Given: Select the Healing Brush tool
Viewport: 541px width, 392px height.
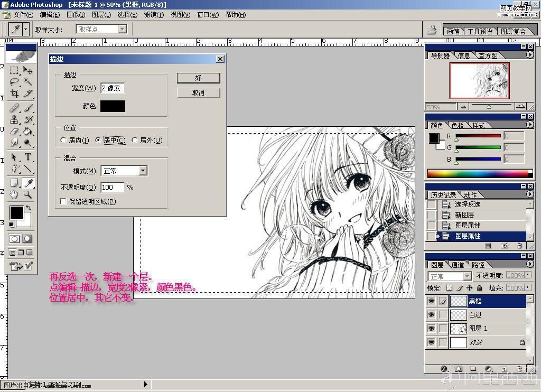Looking at the screenshot, I should point(14,108).
